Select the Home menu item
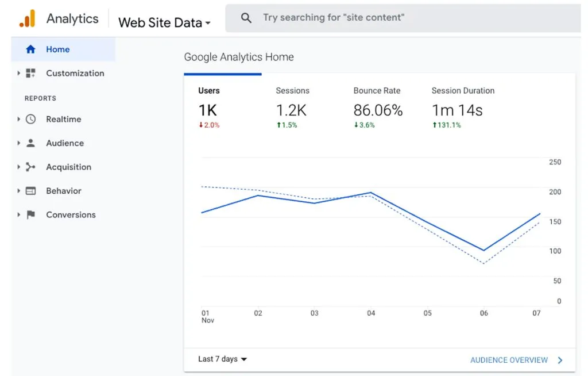The image size is (588, 376). [x=63, y=49]
